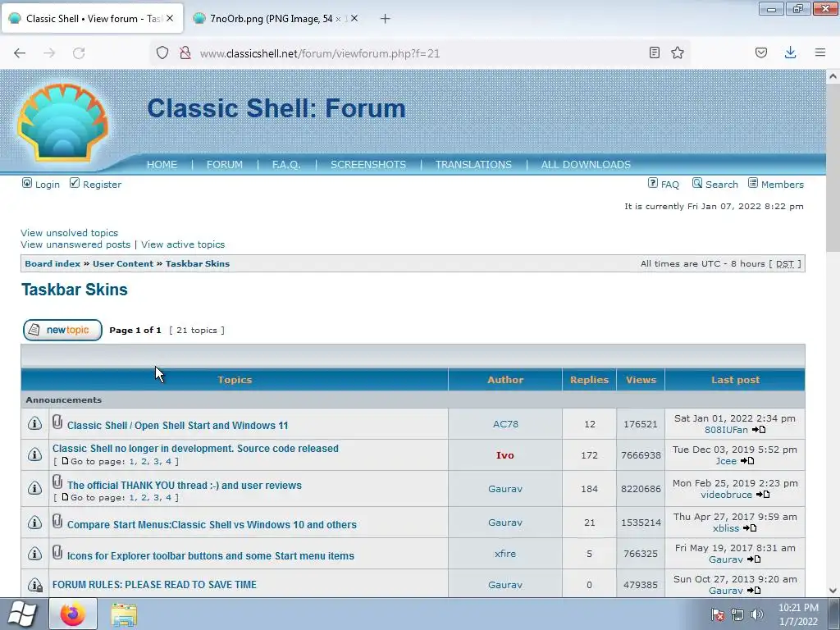Click the Register link

(x=102, y=185)
